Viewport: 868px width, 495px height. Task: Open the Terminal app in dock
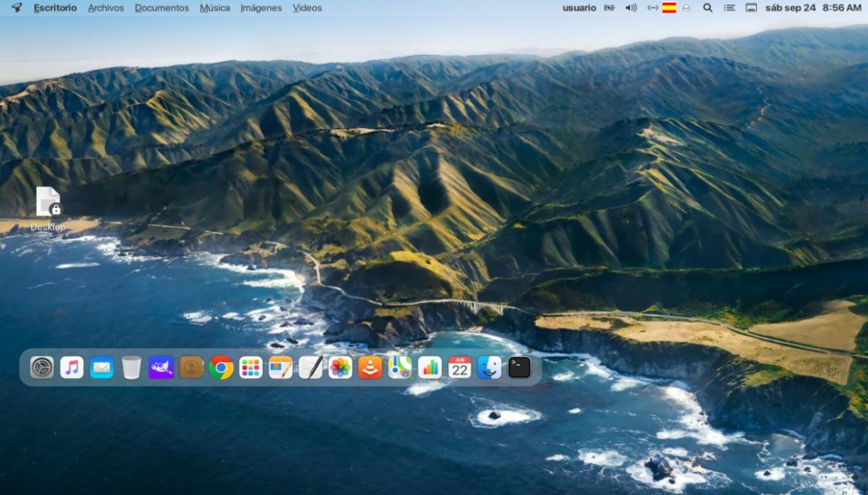(519, 368)
